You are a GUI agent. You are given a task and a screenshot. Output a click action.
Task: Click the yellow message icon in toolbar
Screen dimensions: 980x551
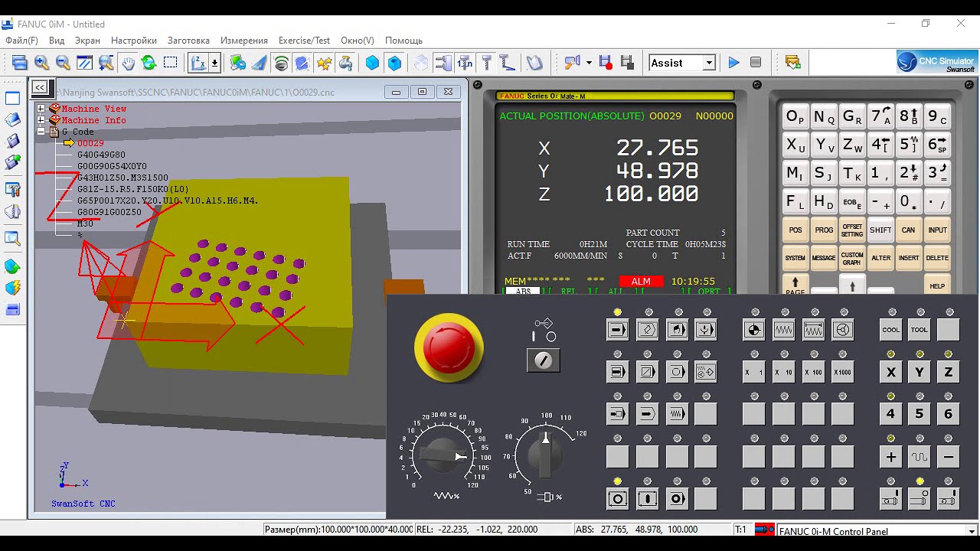pyautogui.click(x=792, y=63)
